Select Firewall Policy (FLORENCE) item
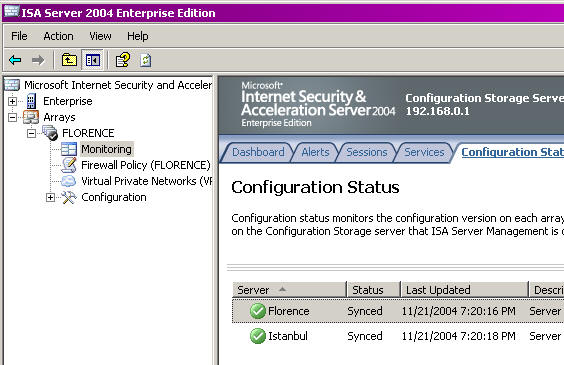The height and width of the screenshot is (365, 564). coord(146,165)
